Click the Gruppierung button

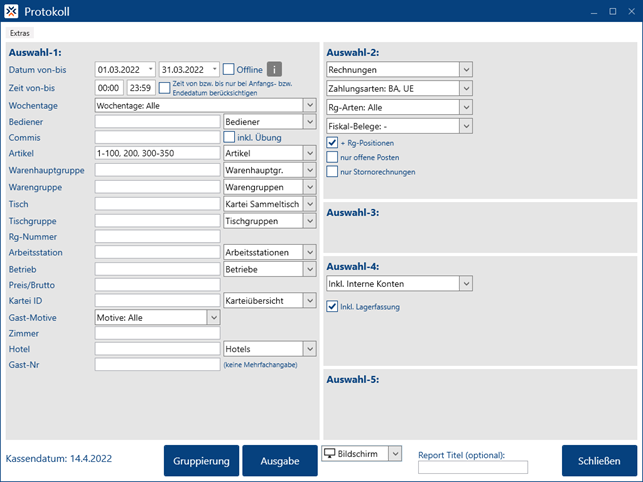pos(201,461)
